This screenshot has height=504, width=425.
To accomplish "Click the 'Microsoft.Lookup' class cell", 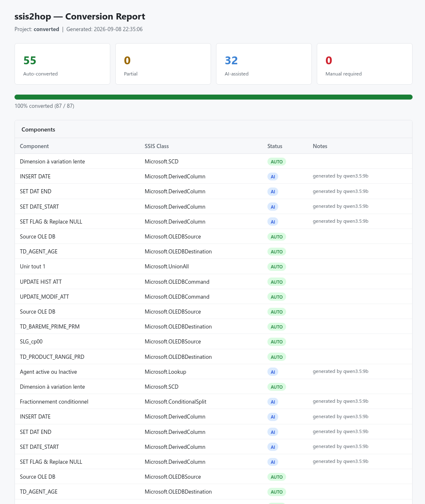I will pos(165,372).
